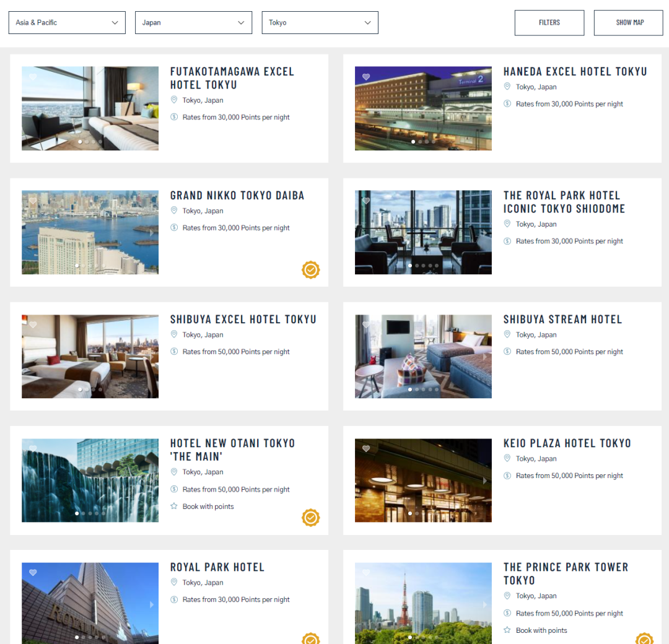Click star icon beside Hotel New Otani Book with points
Image resolution: width=669 pixels, height=644 pixels.
coord(174,507)
